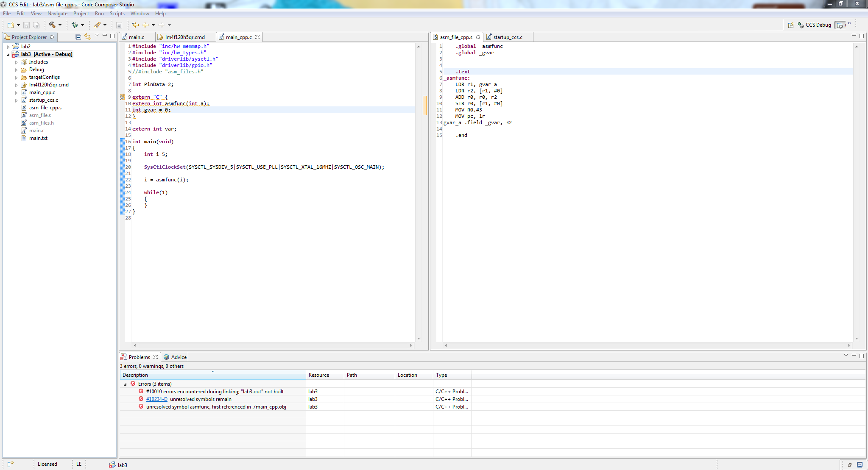Expand the targetConfigs folder

[x=16, y=77]
